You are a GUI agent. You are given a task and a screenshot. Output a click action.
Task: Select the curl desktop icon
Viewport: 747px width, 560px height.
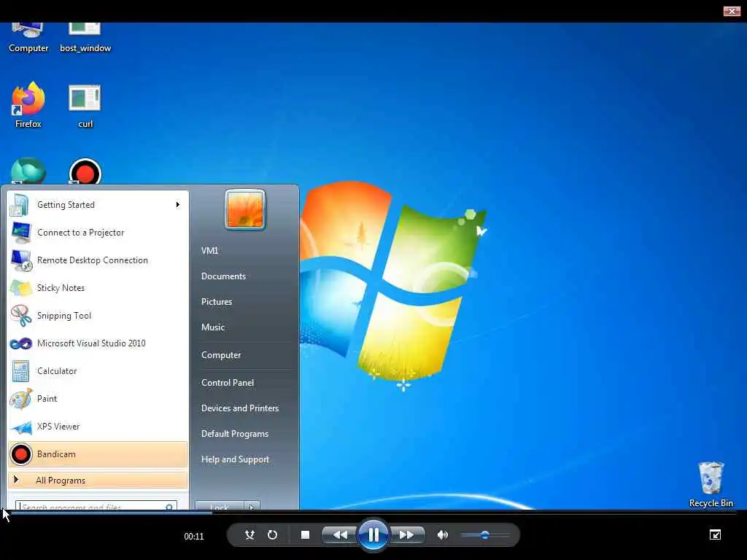pos(85,106)
